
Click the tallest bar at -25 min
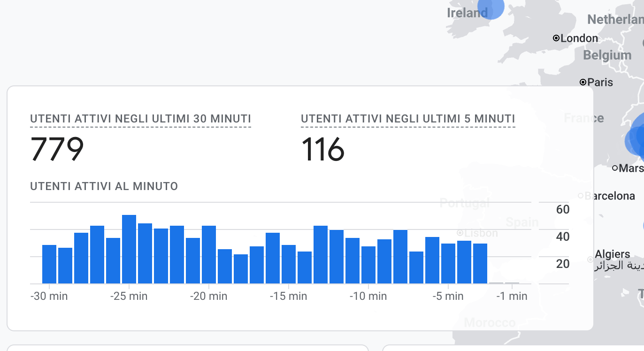[x=129, y=249]
